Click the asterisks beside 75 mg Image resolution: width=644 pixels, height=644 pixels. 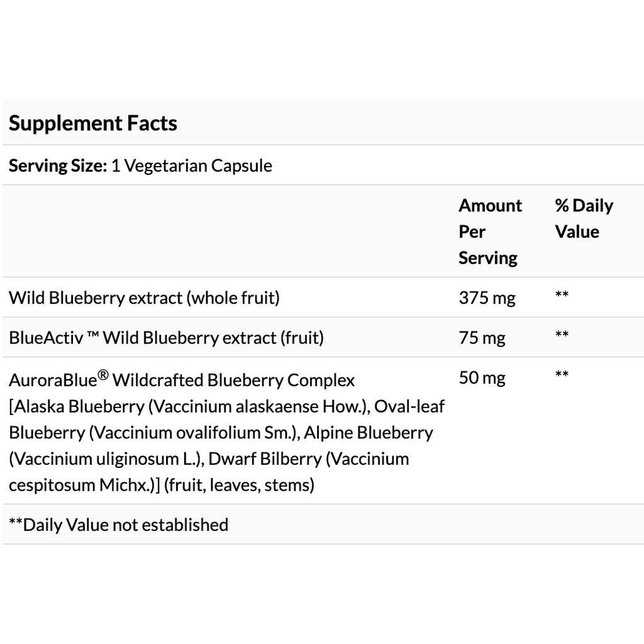click(562, 335)
